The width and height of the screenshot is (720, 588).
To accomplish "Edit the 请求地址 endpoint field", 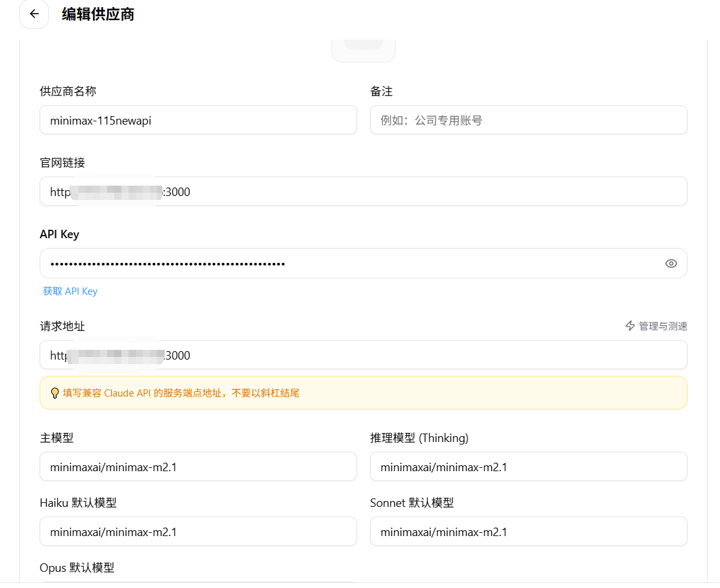I will [x=363, y=355].
